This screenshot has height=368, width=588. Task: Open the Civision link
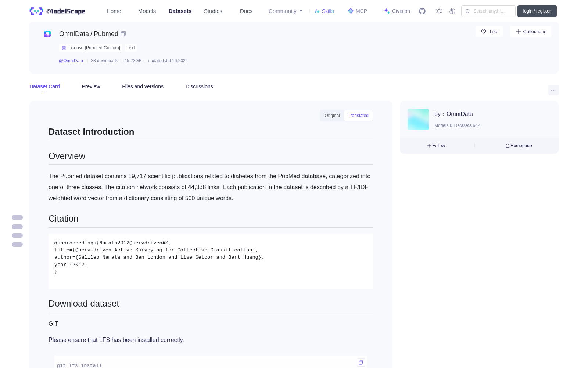[397, 11]
